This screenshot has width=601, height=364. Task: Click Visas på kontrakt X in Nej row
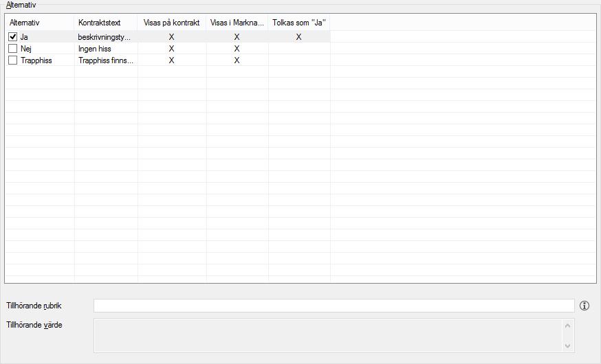(x=171, y=49)
